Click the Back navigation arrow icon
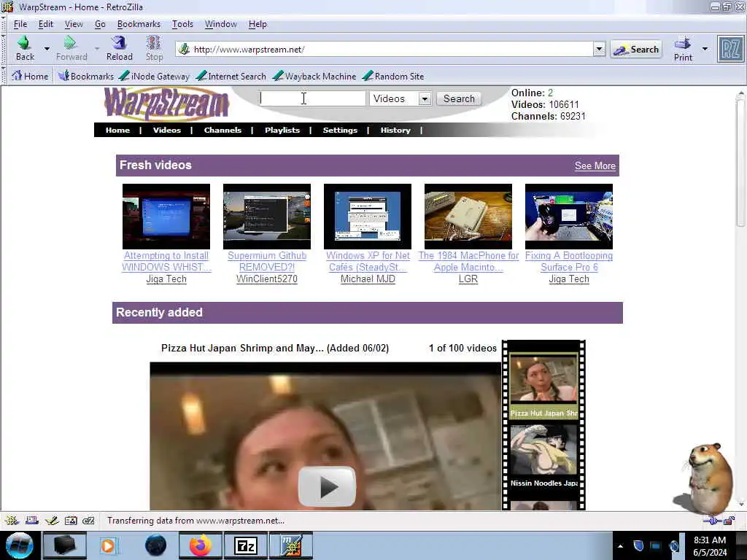The width and height of the screenshot is (747, 560). coord(24,43)
